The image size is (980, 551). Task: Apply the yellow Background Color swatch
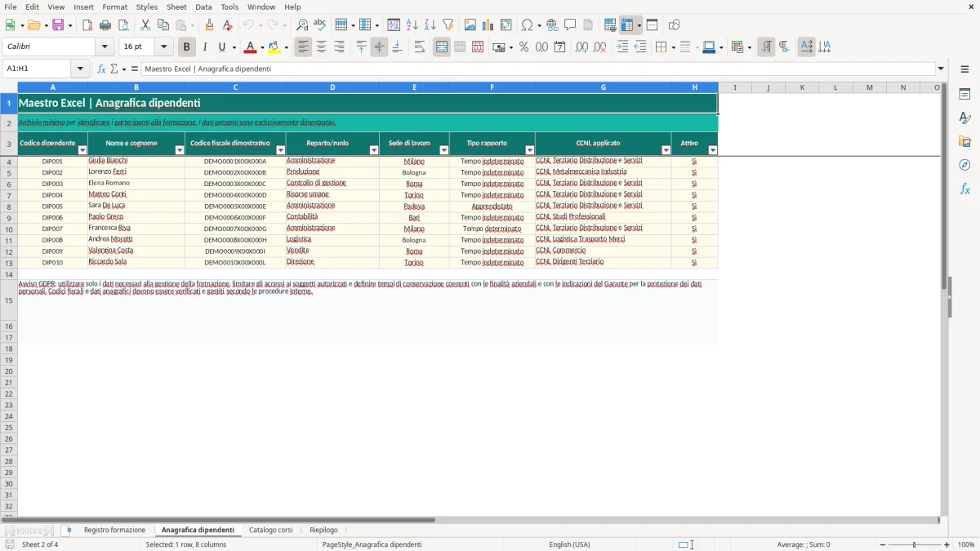(x=274, y=47)
